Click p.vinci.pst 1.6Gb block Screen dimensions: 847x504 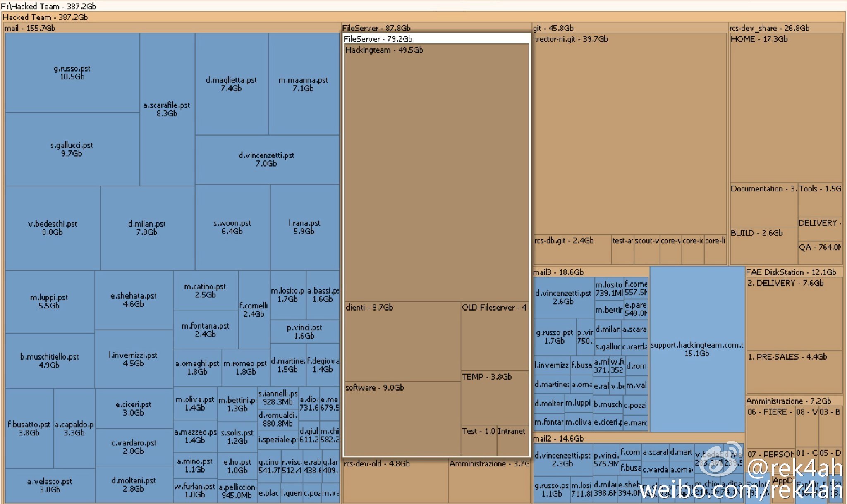(305, 332)
